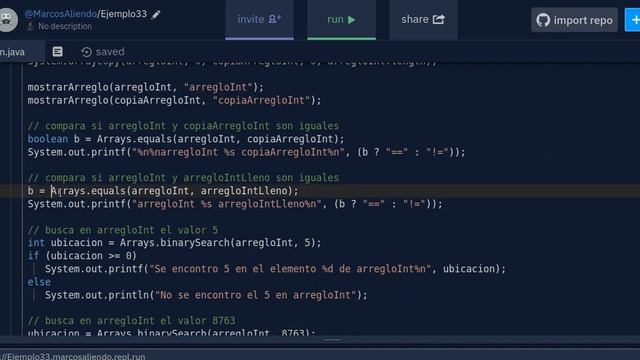This screenshot has width=640, height=360.
Task: Click line b = Arrays.equals(arregloInt, arregloIntLleno)
Action: (163, 191)
